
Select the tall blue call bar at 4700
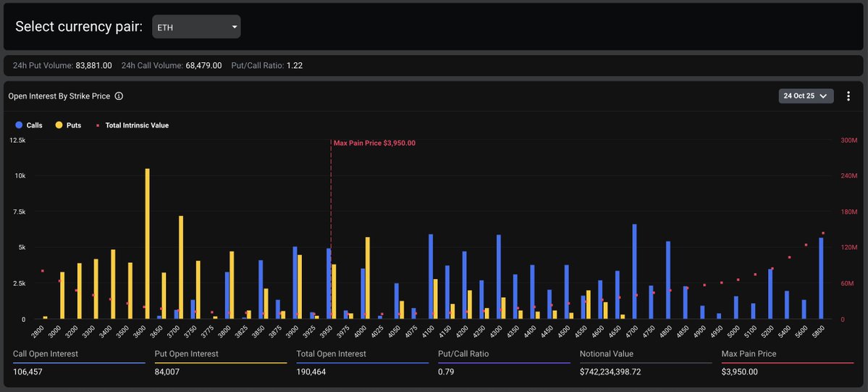tap(634, 272)
